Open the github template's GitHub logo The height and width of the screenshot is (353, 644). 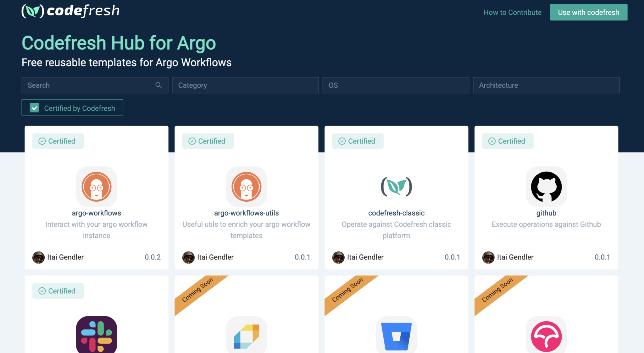click(x=546, y=187)
